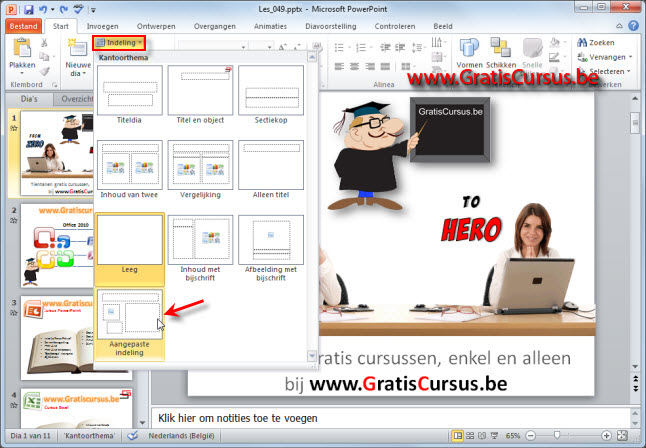Open the Nieuwe dia dropdown arrow
This screenshot has width=646, height=448.
pos(84,74)
